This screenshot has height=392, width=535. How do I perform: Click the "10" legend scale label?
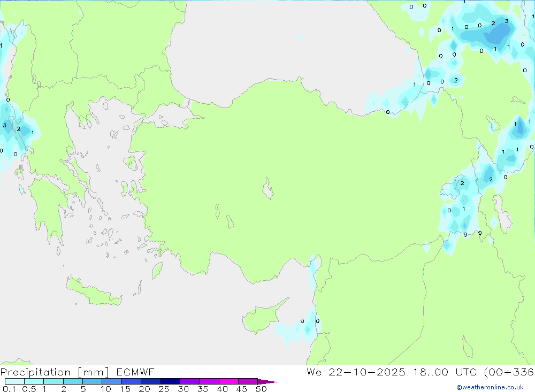106,389
